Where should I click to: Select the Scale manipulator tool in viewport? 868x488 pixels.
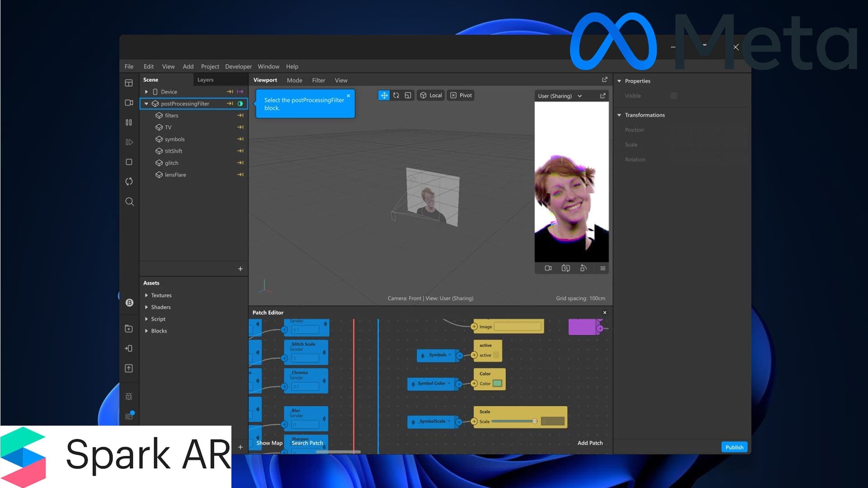click(x=408, y=95)
